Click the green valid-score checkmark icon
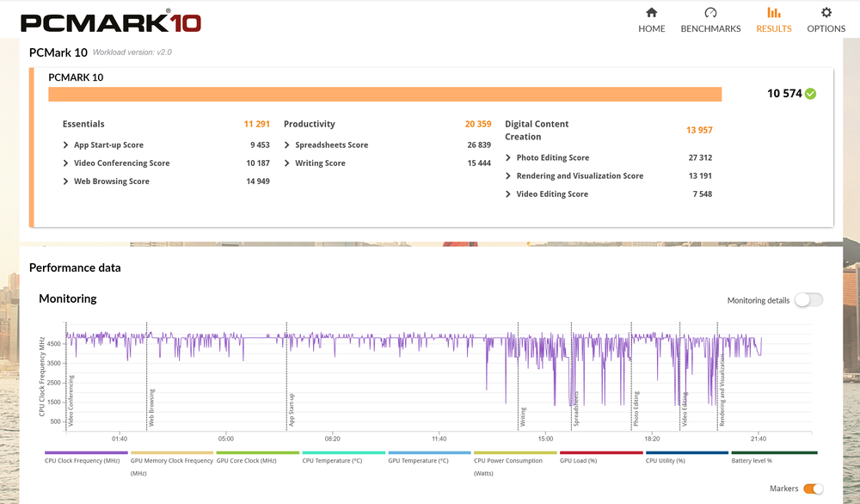The width and height of the screenshot is (860, 504). [x=810, y=94]
